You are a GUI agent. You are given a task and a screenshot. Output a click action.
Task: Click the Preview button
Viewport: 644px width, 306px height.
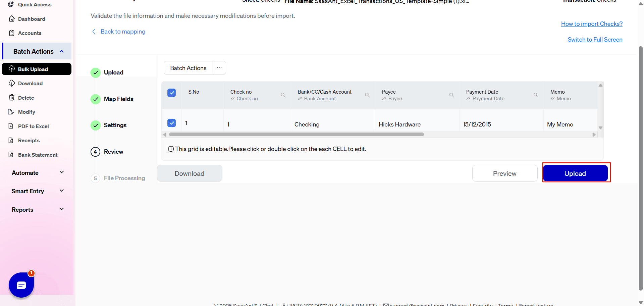click(x=505, y=173)
